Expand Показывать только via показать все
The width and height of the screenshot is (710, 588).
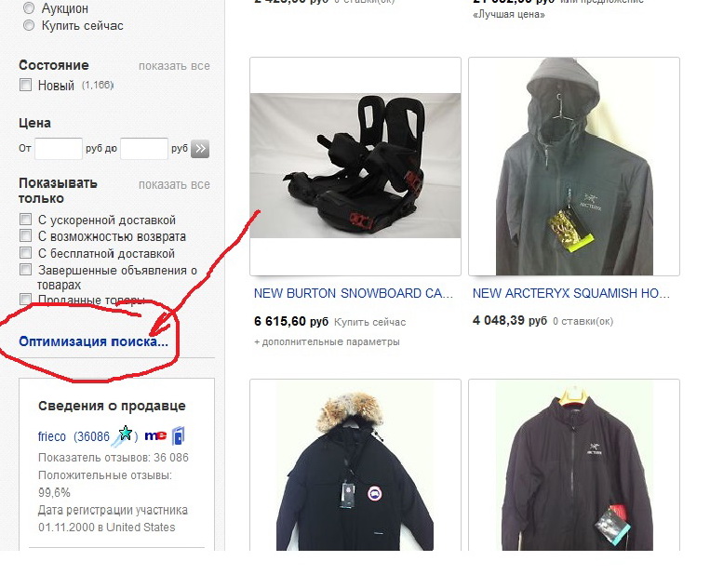pos(174,185)
